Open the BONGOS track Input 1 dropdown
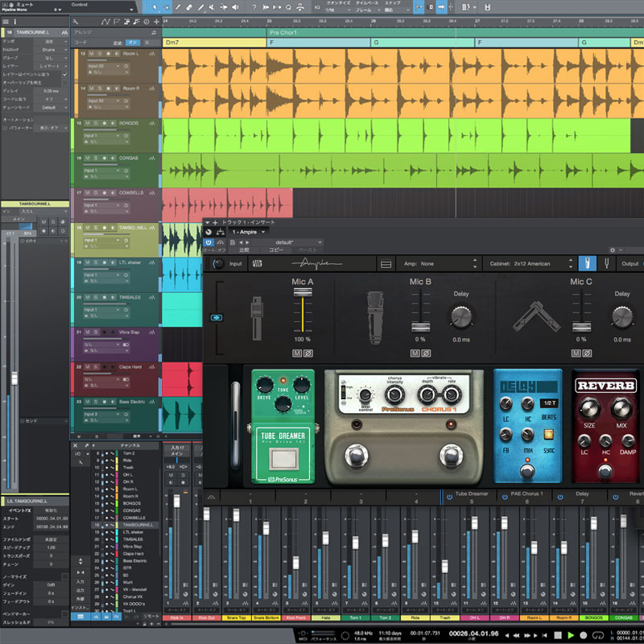This screenshot has width=644, height=644. 102,135
